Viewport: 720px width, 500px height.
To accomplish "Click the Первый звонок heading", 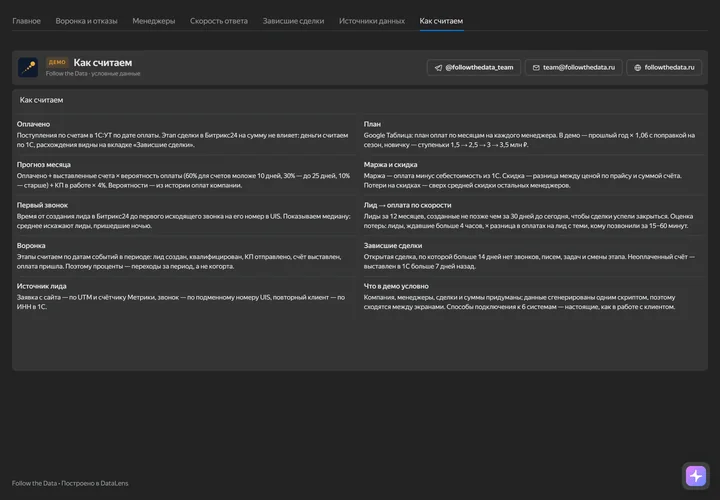I will pos(42,205).
